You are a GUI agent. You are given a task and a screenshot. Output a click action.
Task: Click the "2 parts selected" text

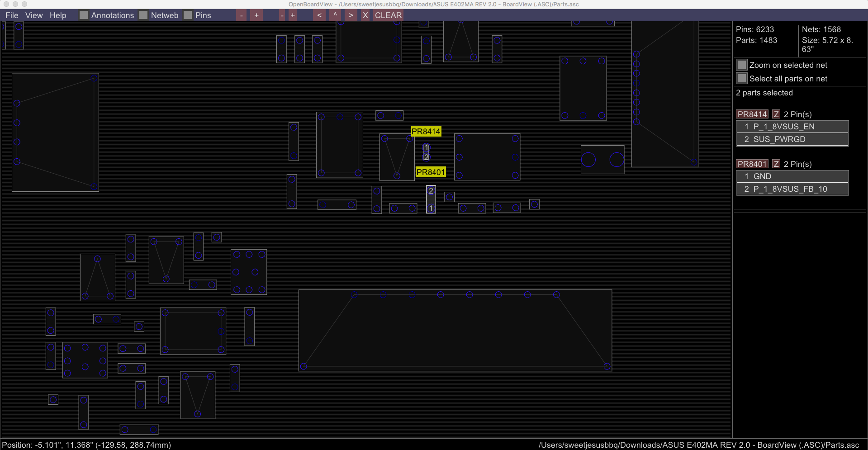(x=764, y=93)
